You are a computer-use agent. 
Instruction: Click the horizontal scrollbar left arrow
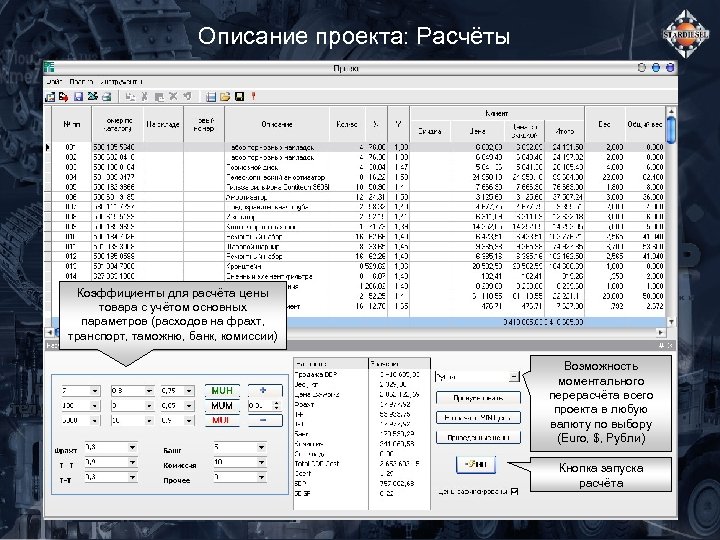(x=49, y=332)
